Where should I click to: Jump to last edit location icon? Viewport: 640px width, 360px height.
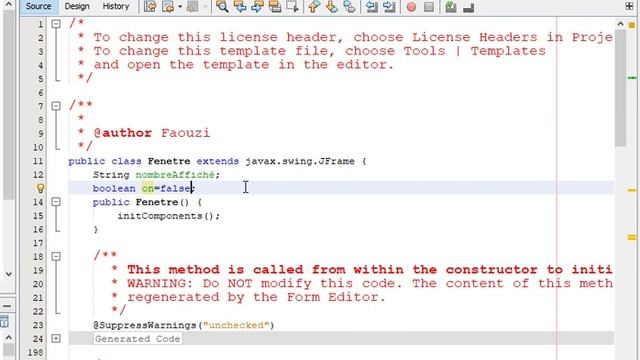(x=150, y=7)
